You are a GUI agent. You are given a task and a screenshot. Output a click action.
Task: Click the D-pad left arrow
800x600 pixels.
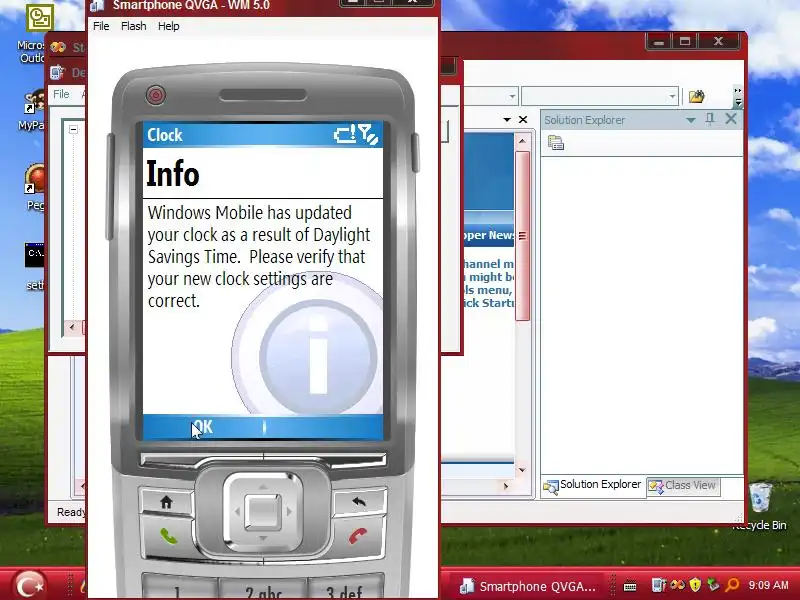pyautogui.click(x=237, y=511)
